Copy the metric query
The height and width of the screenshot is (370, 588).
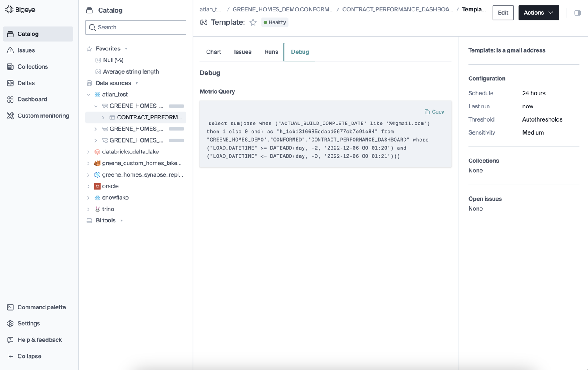click(x=434, y=112)
